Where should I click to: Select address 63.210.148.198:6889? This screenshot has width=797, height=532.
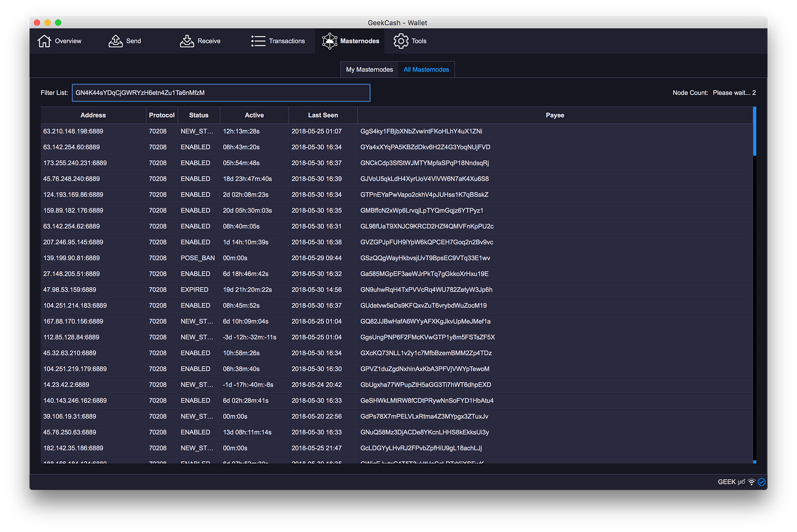click(73, 131)
